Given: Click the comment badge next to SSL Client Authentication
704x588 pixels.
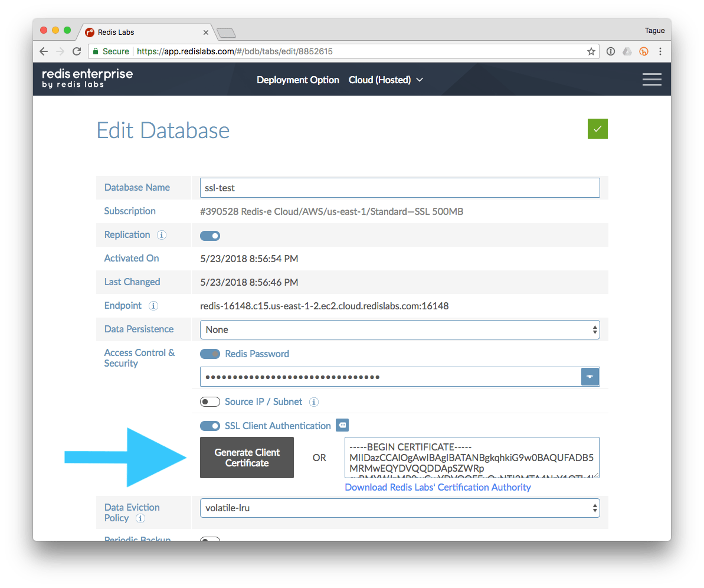Looking at the screenshot, I should pyautogui.click(x=342, y=425).
